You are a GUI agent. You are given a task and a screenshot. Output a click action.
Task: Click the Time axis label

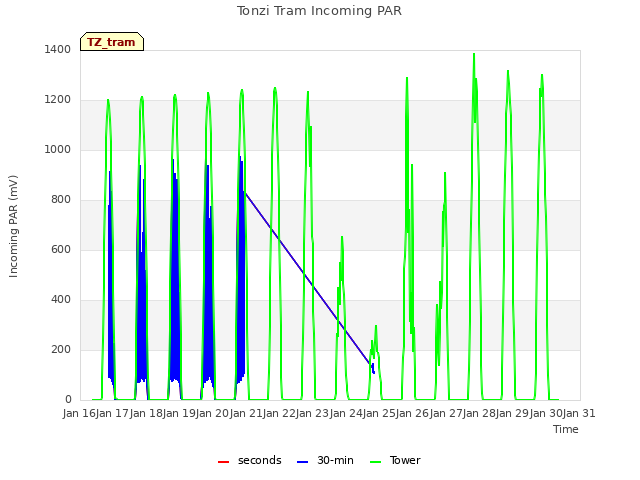click(x=566, y=429)
